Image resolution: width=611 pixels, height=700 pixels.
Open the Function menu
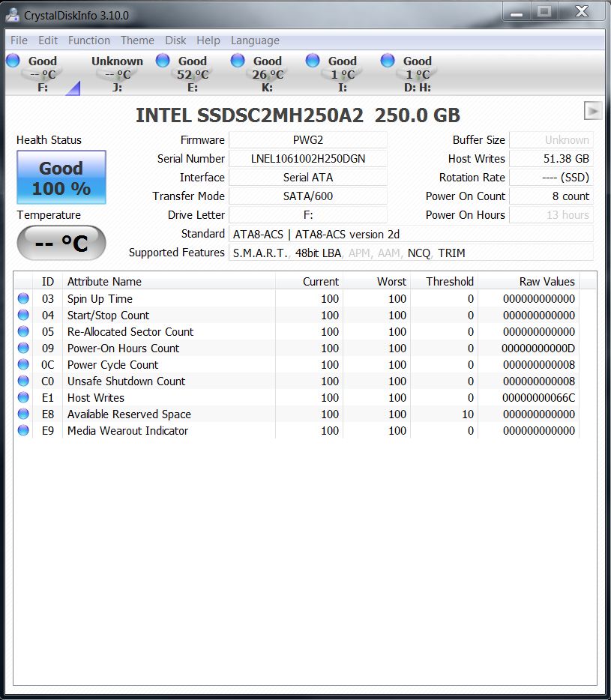(x=88, y=40)
